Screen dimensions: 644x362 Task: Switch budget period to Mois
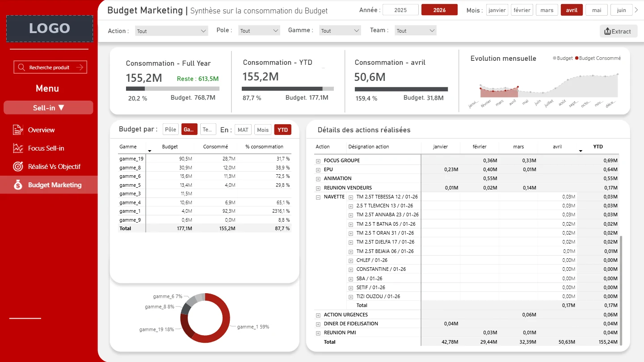pyautogui.click(x=263, y=130)
